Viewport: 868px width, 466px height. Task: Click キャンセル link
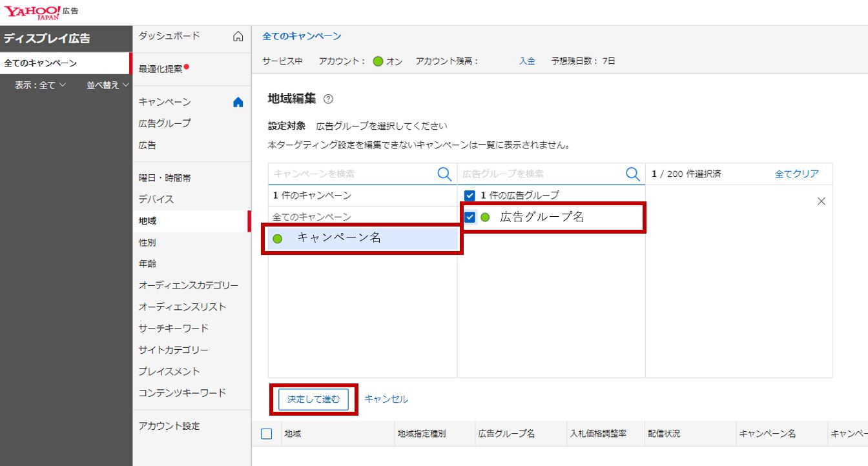coord(386,399)
